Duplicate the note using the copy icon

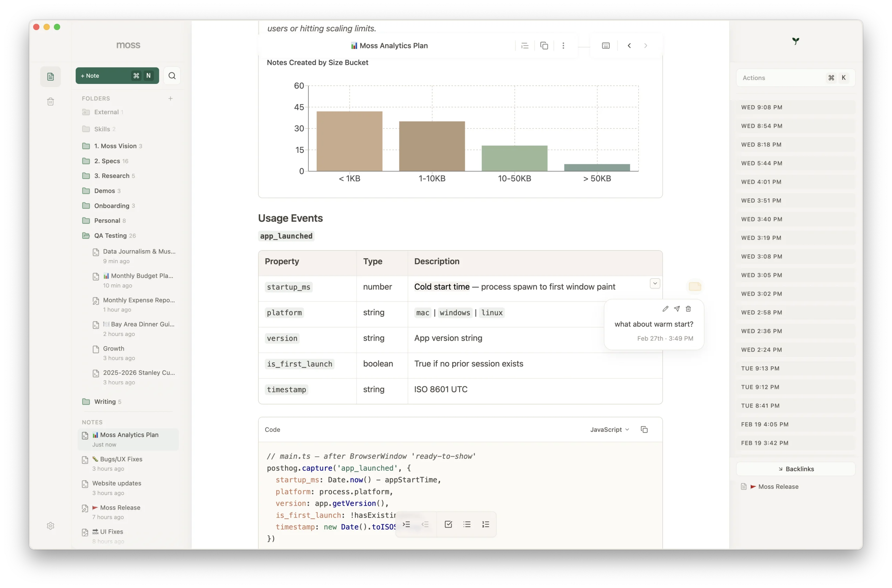(x=544, y=45)
